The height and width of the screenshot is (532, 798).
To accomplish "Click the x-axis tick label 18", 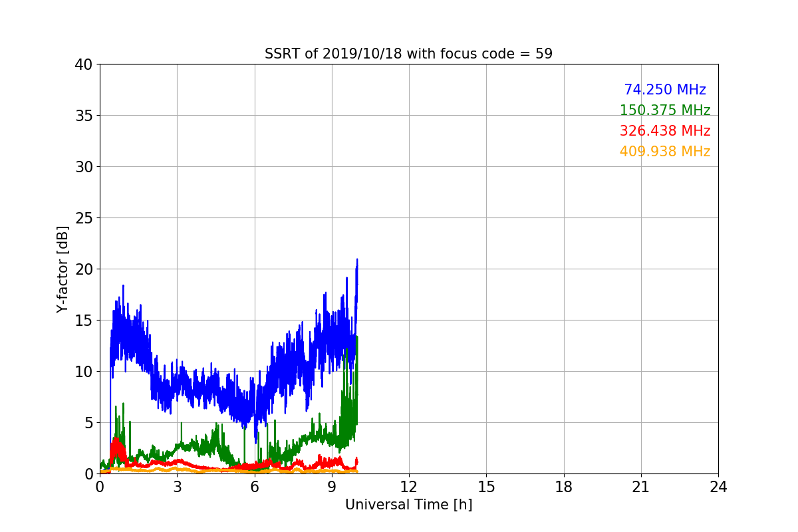I will pyautogui.click(x=563, y=487).
